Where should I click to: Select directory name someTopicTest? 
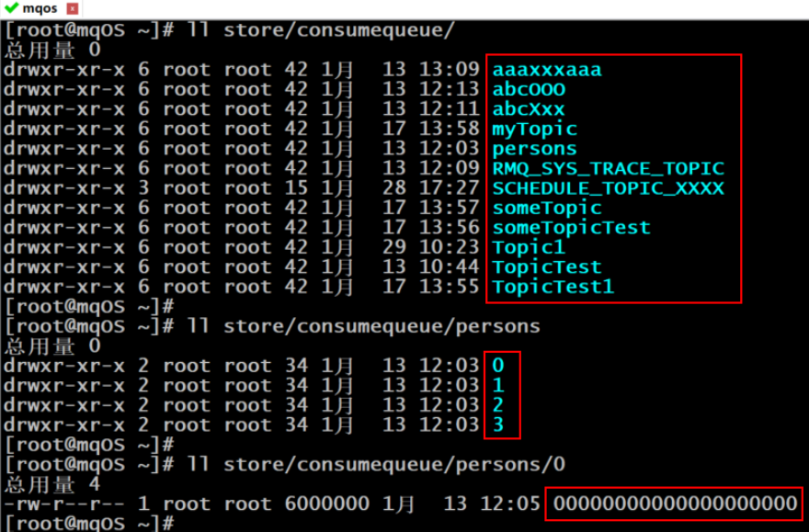click(571, 228)
